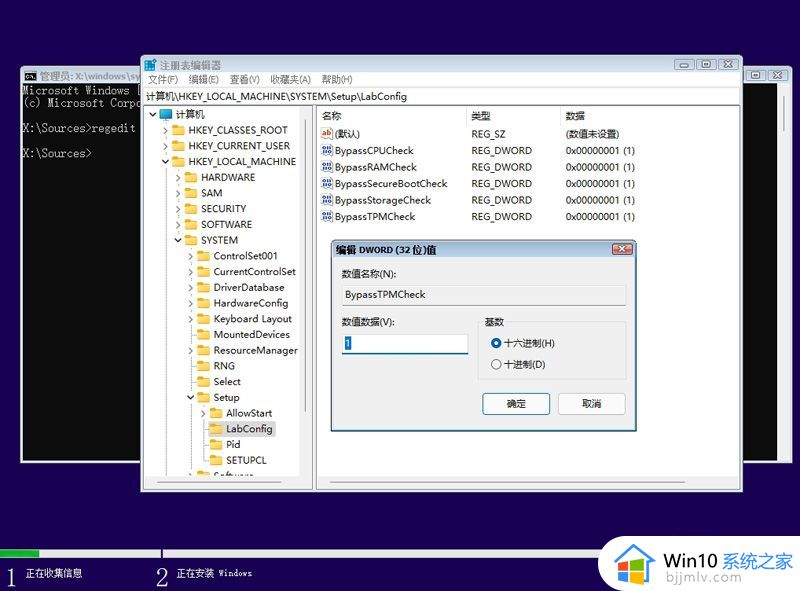Select the SOFTWARE key folder icon

(191, 225)
